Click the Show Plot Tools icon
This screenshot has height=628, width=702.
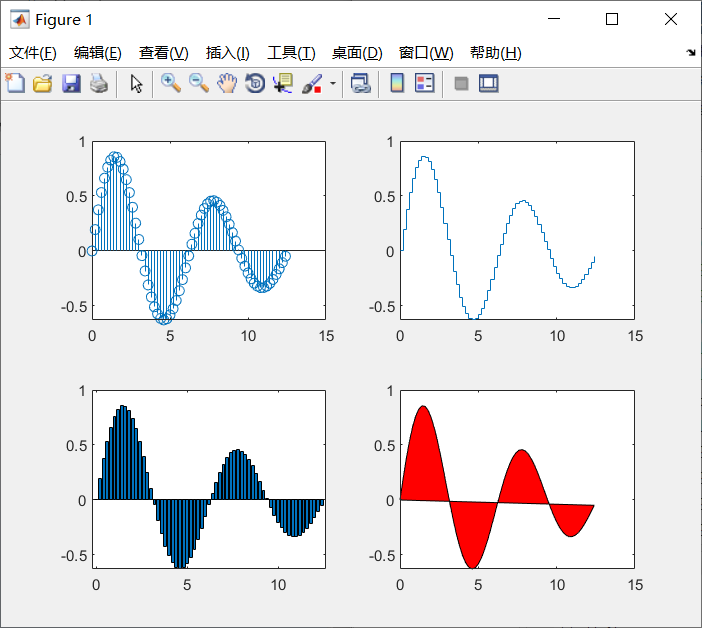[x=488, y=84]
